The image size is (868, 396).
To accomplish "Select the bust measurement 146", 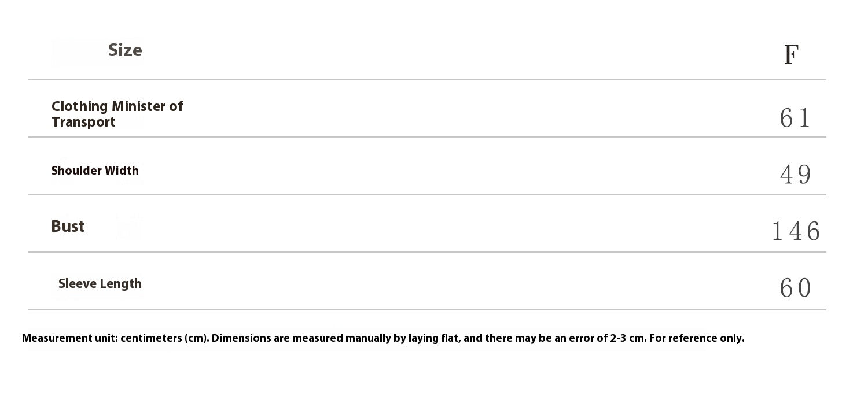I will (796, 232).
